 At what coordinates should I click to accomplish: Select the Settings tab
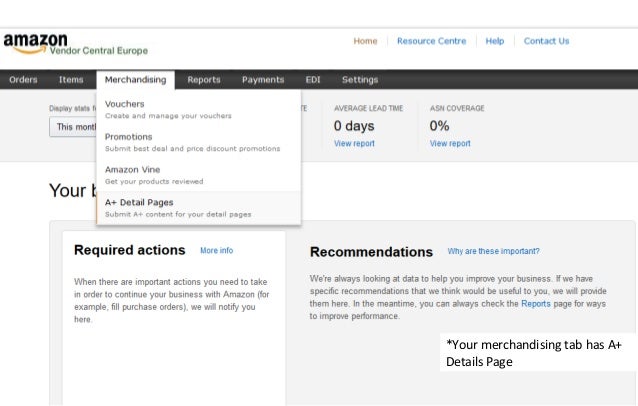360,80
